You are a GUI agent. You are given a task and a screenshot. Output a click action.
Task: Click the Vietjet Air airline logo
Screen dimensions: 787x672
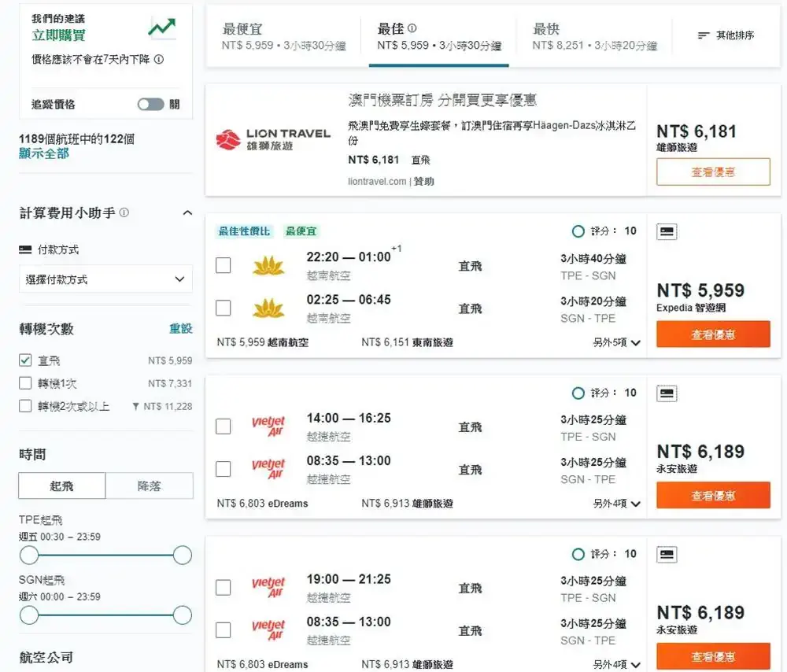pos(268,423)
